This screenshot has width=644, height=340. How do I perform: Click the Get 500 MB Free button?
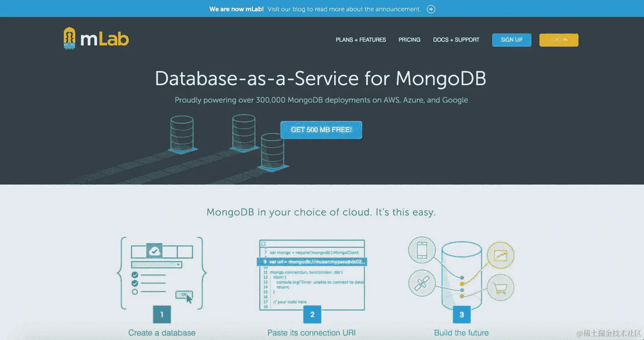pos(321,130)
